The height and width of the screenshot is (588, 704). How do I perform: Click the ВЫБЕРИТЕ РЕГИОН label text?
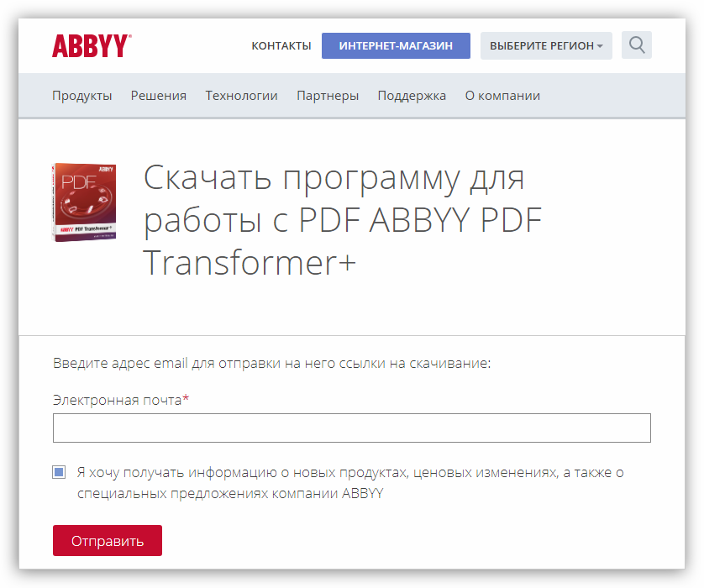541,45
